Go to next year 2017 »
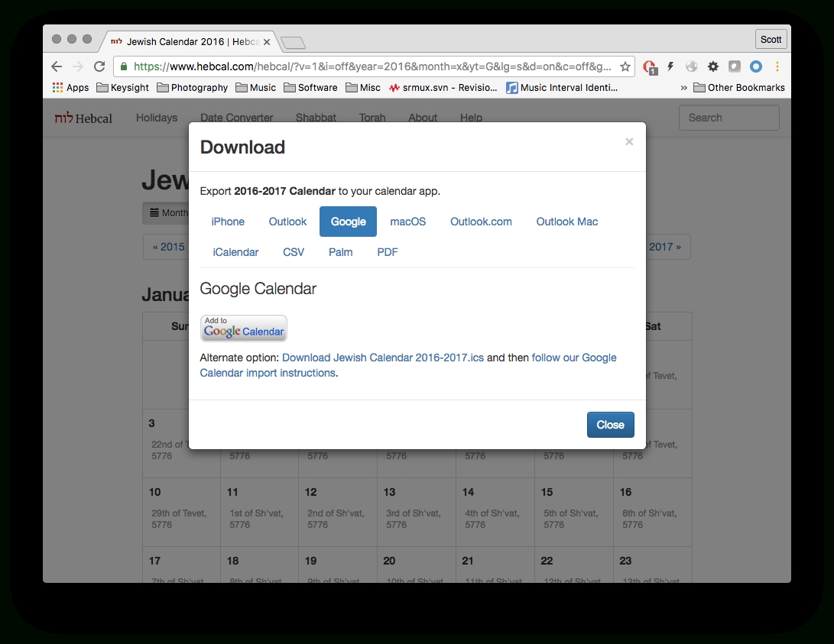The width and height of the screenshot is (834, 644). click(665, 247)
